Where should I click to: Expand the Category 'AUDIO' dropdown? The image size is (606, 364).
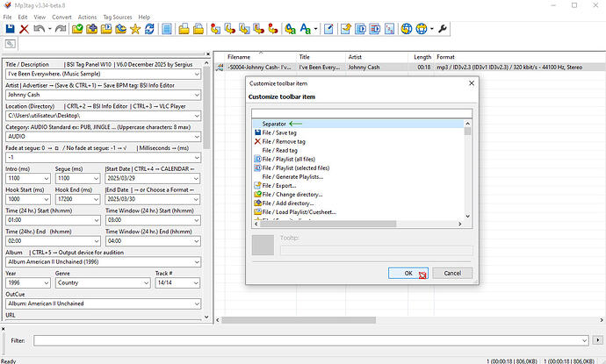[x=197, y=137]
